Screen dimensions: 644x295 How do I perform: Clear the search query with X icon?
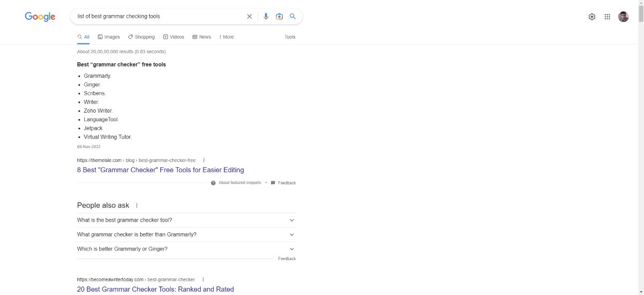(x=249, y=17)
